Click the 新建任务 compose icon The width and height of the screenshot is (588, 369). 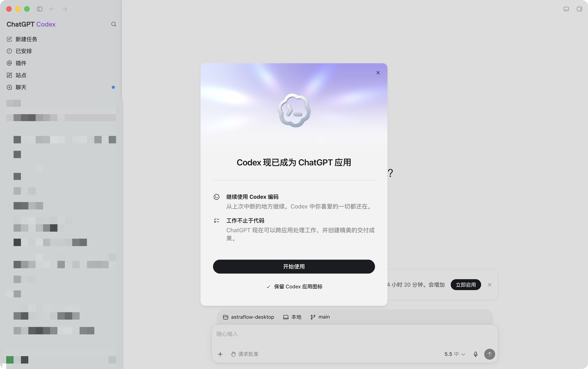coord(9,39)
